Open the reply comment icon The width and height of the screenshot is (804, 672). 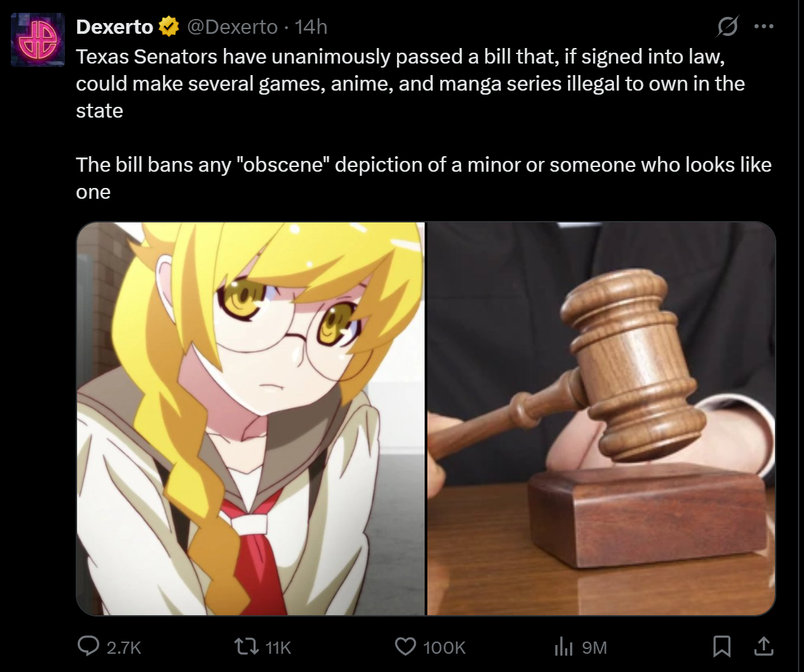pyautogui.click(x=88, y=646)
